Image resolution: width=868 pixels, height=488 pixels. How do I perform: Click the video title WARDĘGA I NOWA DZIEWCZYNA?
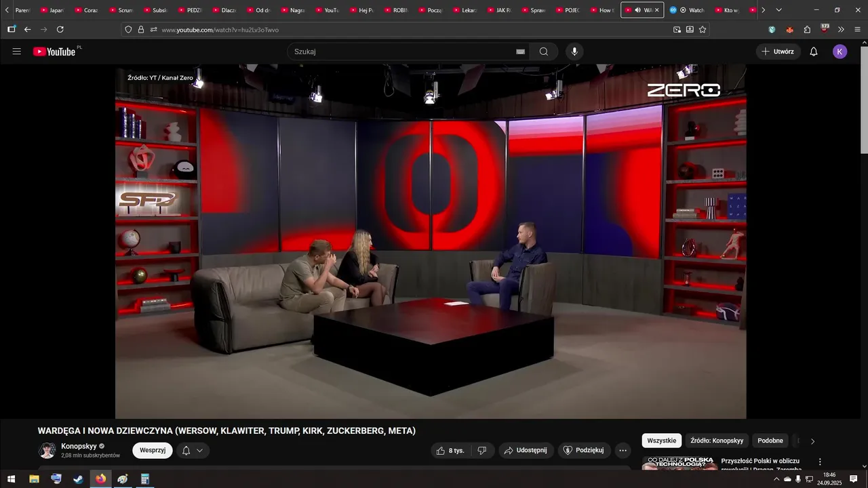click(x=226, y=430)
